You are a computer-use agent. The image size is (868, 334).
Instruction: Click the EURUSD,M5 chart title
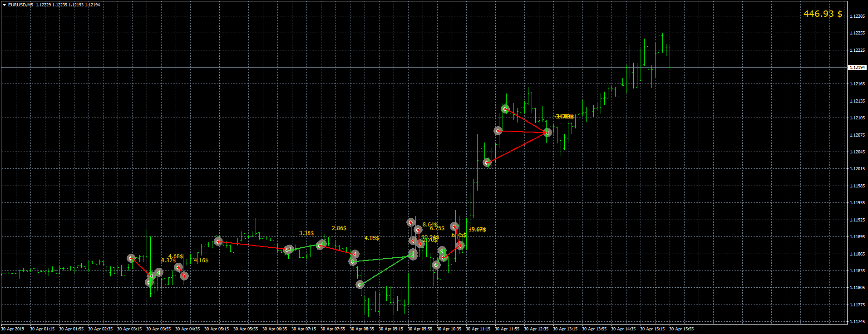20,5
